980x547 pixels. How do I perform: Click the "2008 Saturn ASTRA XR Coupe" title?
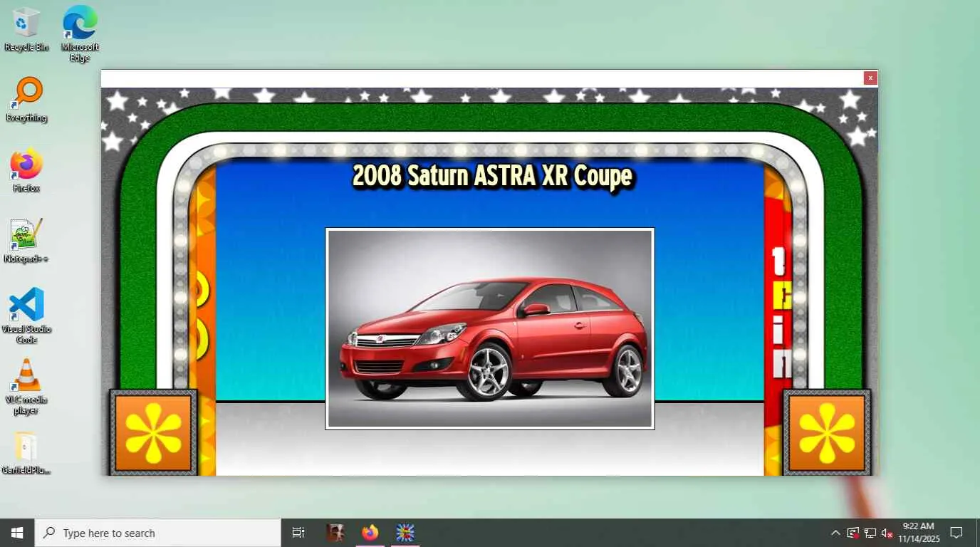[x=492, y=177]
